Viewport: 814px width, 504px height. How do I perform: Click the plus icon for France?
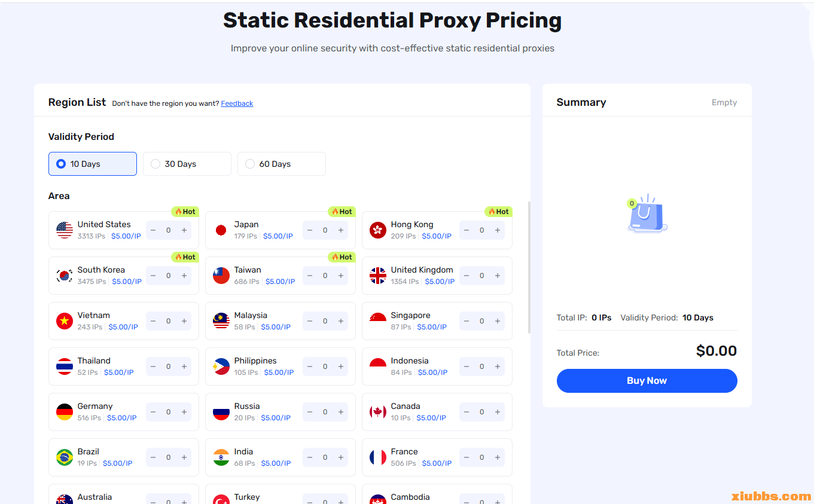(x=498, y=457)
